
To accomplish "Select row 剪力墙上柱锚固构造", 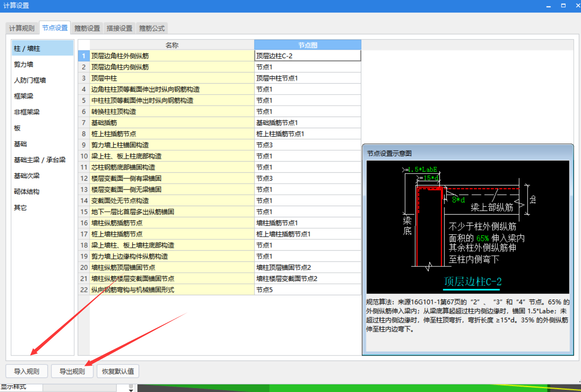I will 172,145.
